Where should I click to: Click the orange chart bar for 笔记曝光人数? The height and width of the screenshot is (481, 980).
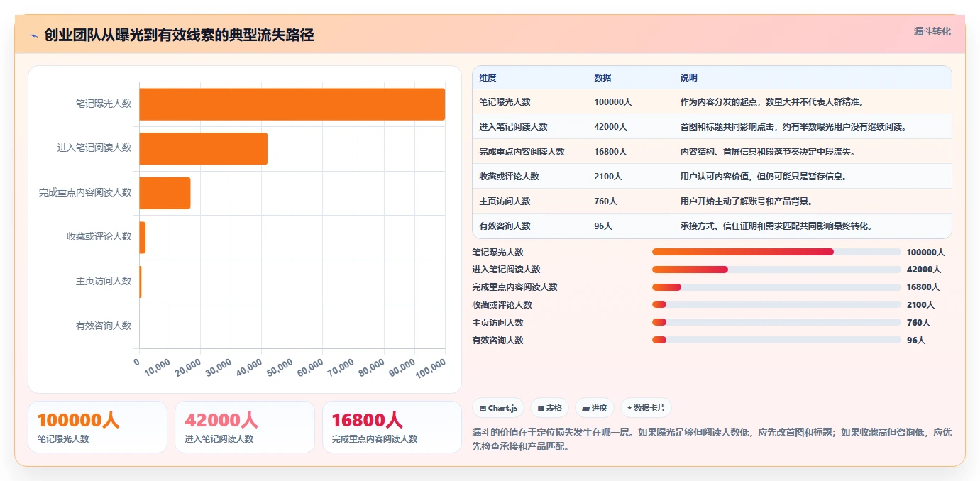(292, 104)
